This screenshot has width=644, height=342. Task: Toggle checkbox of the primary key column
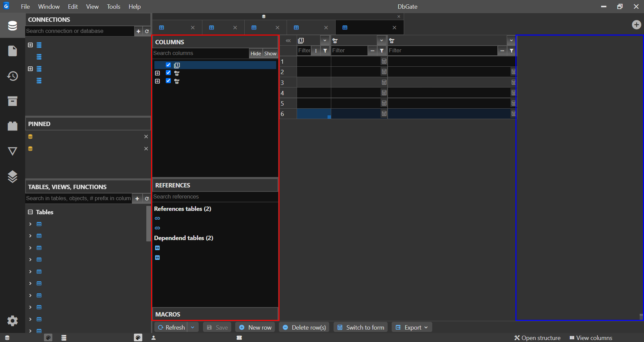tap(168, 65)
